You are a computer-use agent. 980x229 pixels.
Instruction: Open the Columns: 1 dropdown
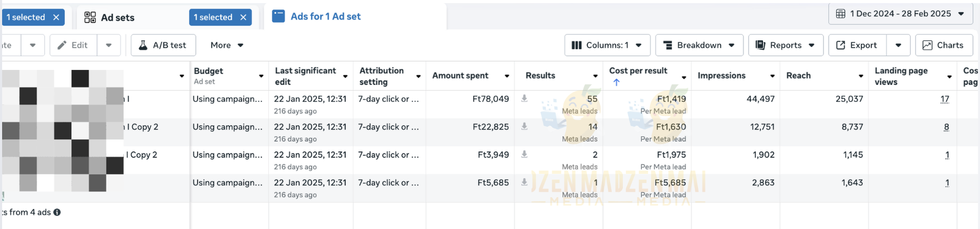pos(607,46)
